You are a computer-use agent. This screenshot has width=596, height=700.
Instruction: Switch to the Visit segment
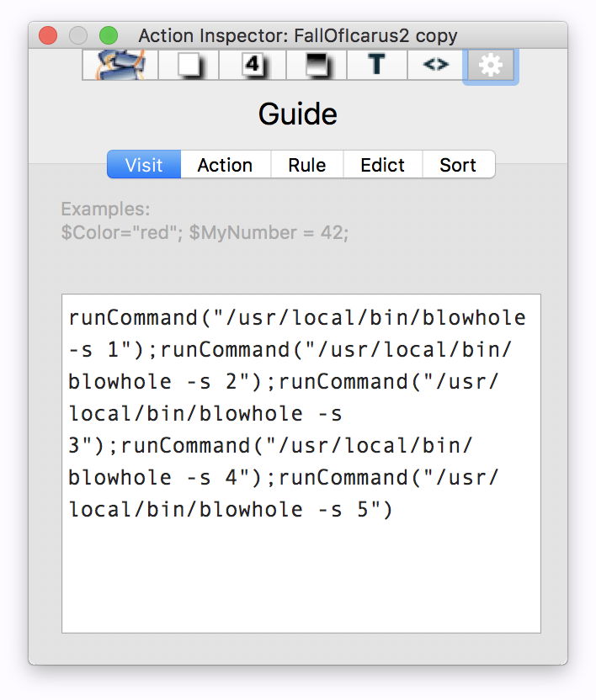(x=144, y=165)
